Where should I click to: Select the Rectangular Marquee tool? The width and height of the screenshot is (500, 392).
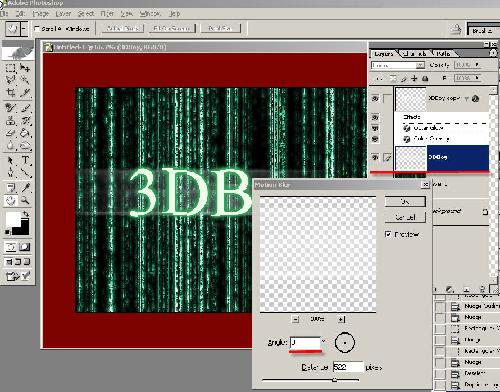click(11, 68)
